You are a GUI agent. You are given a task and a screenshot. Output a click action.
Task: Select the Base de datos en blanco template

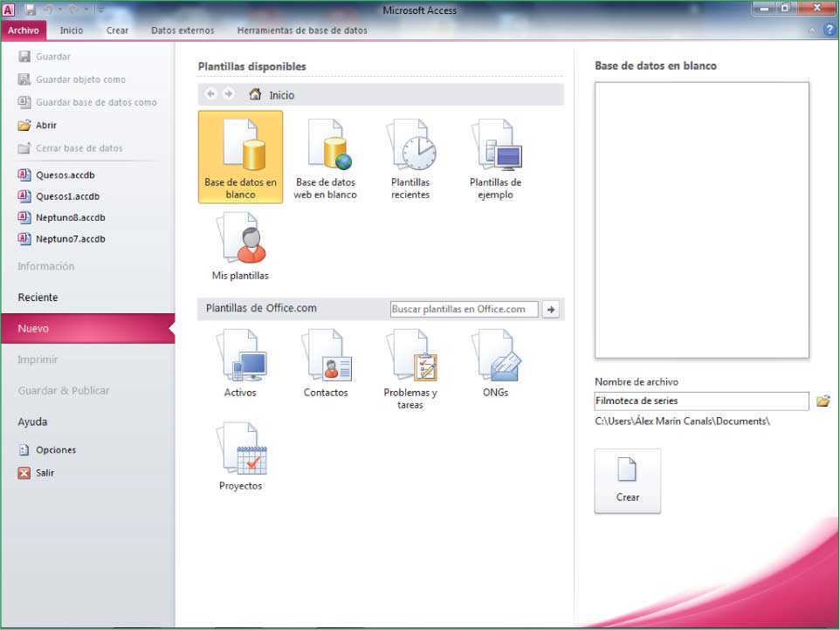240,157
